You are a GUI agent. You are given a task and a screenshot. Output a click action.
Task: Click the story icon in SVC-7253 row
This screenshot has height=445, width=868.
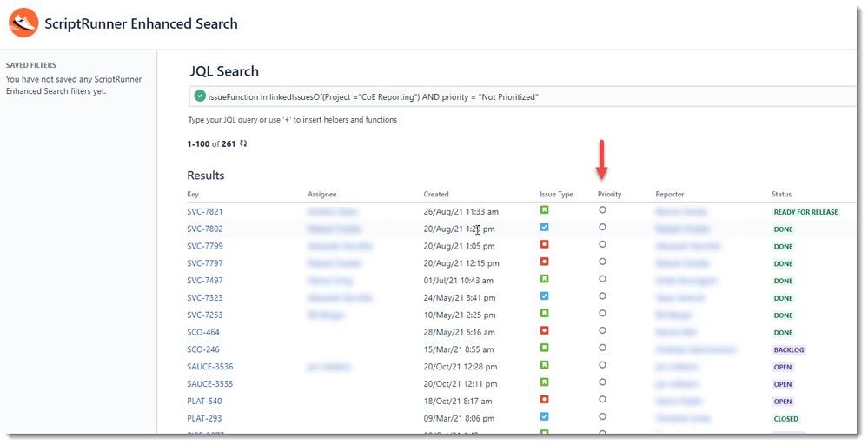tap(544, 313)
